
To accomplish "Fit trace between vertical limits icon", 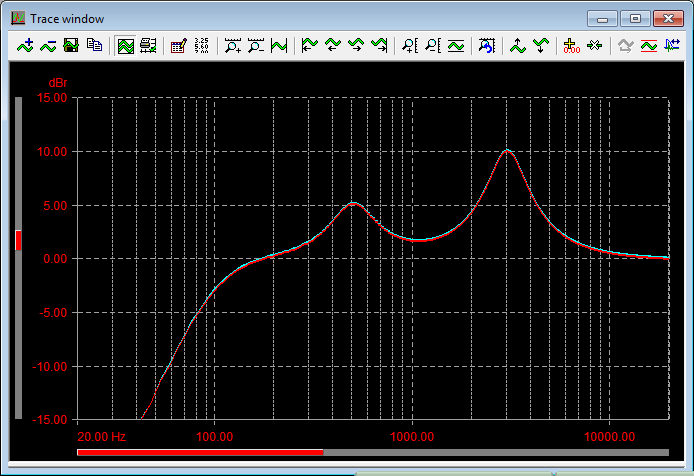I will tap(456, 45).
